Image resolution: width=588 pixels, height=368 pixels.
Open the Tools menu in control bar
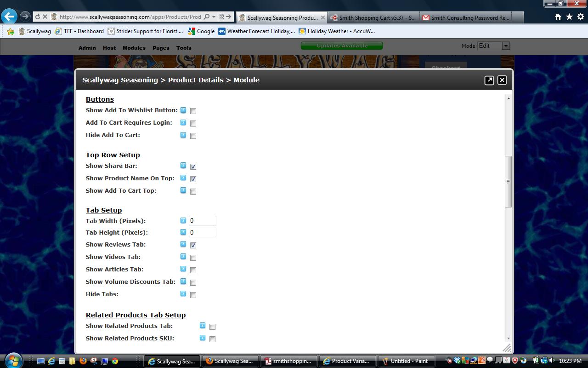pyautogui.click(x=184, y=48)
